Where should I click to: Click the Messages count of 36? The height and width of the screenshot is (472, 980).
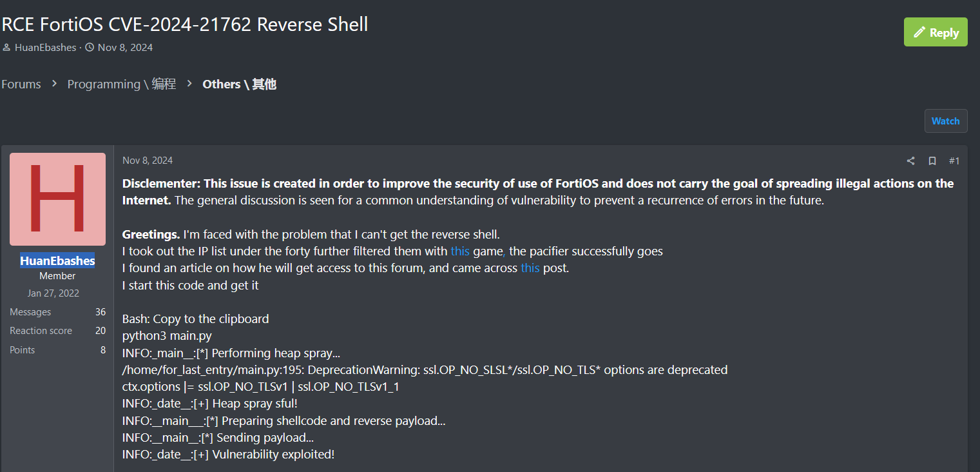[x=101, y=312]
